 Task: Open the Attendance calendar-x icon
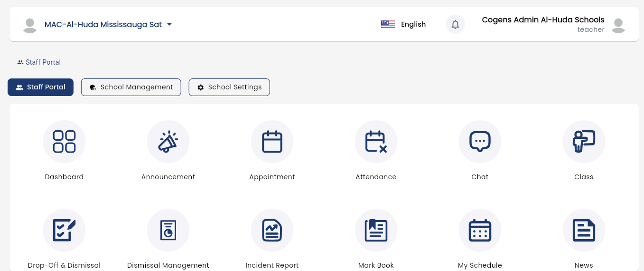tap(376, 142)
